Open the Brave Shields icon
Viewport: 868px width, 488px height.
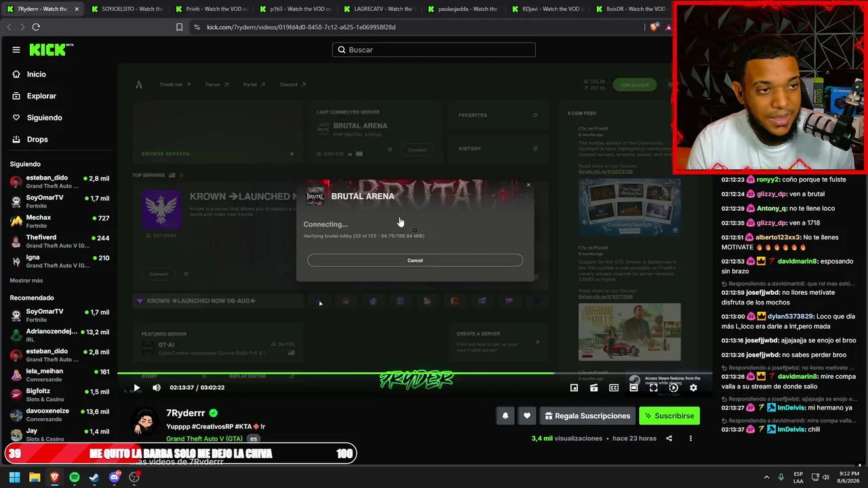tap(654, 27)
